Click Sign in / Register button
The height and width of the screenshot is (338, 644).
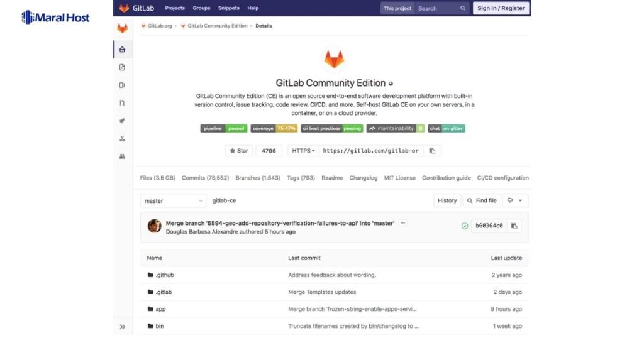point(501,8)
